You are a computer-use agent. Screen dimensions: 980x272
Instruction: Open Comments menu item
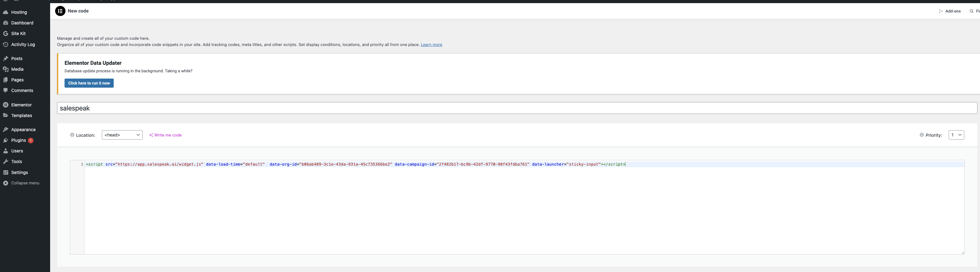[x=25, y=90]
